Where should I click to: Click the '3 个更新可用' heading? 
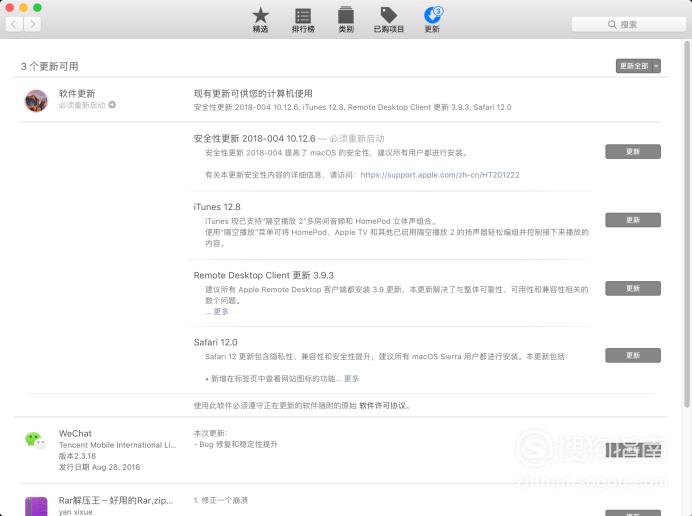[x=49, y=66]
